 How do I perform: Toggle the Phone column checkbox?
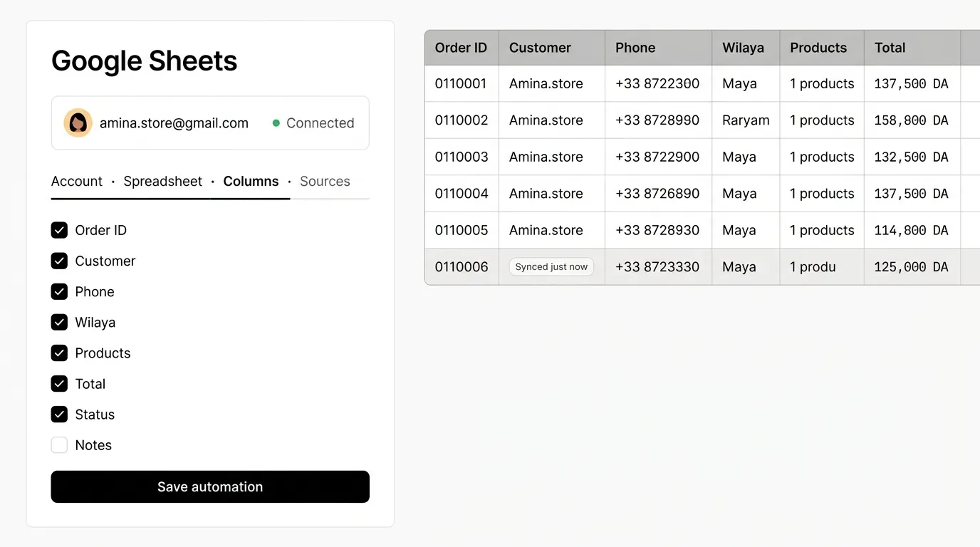click(59, 291)
